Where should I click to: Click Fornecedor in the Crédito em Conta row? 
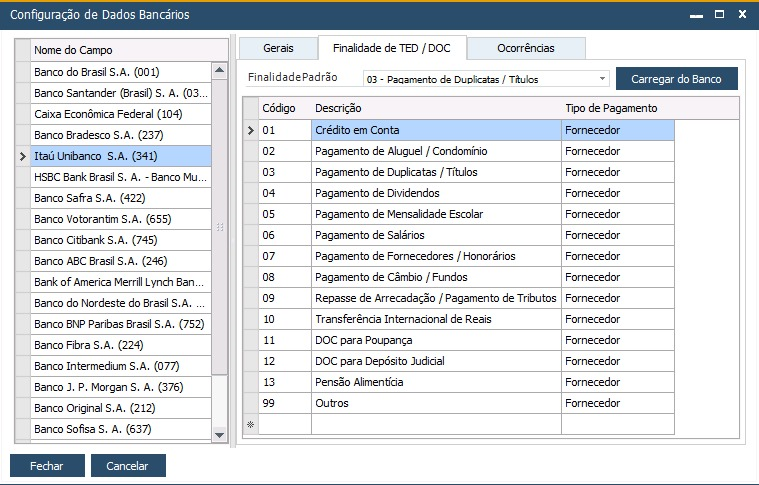[618, 130]
